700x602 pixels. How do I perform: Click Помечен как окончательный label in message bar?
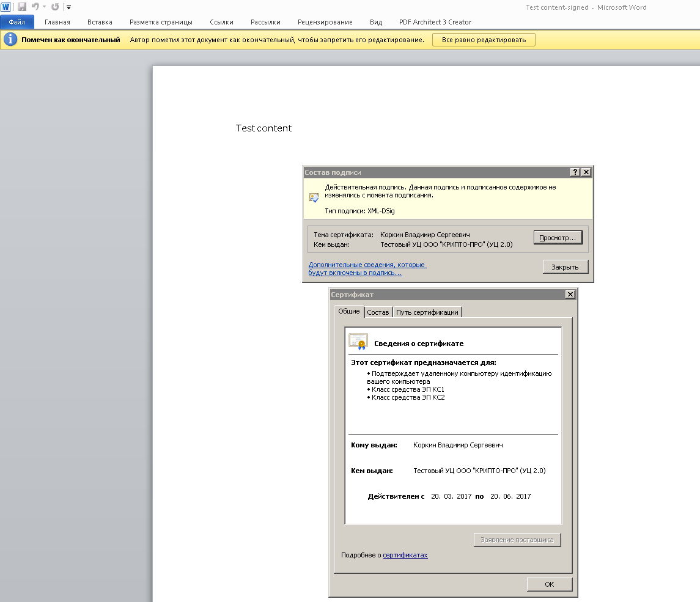click(x=71, y=40)
